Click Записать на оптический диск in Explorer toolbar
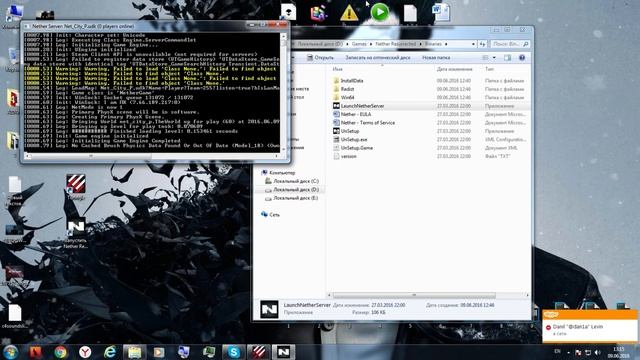 pos(378,58)
